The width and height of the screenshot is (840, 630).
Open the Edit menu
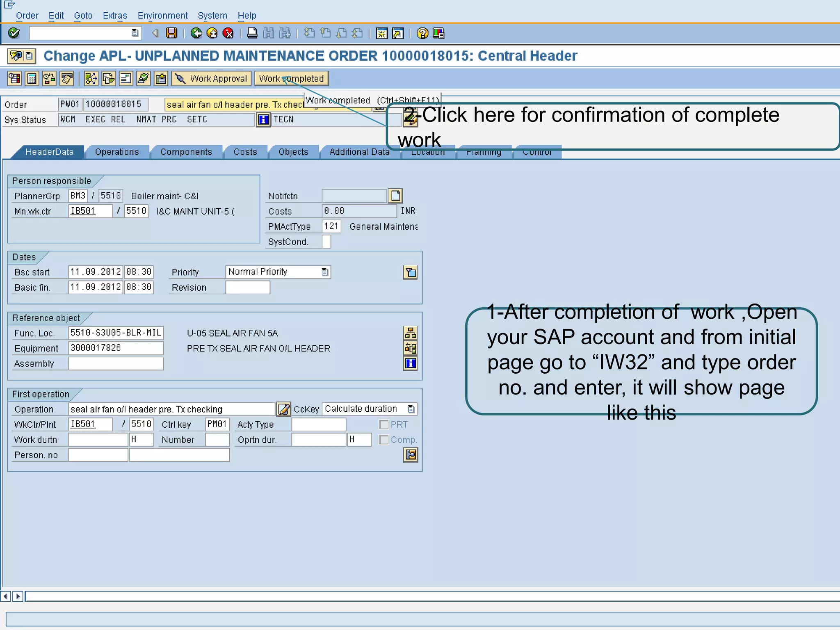coord(56,16)
